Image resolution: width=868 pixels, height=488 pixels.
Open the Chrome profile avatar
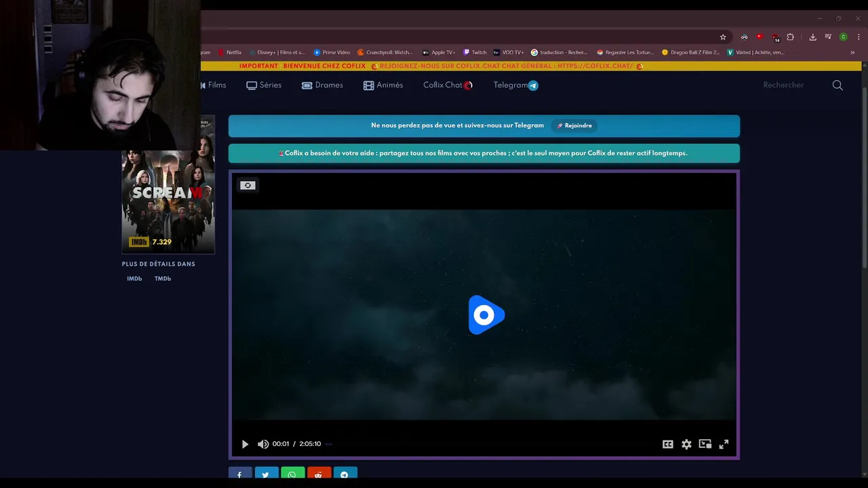pos(844,37)
